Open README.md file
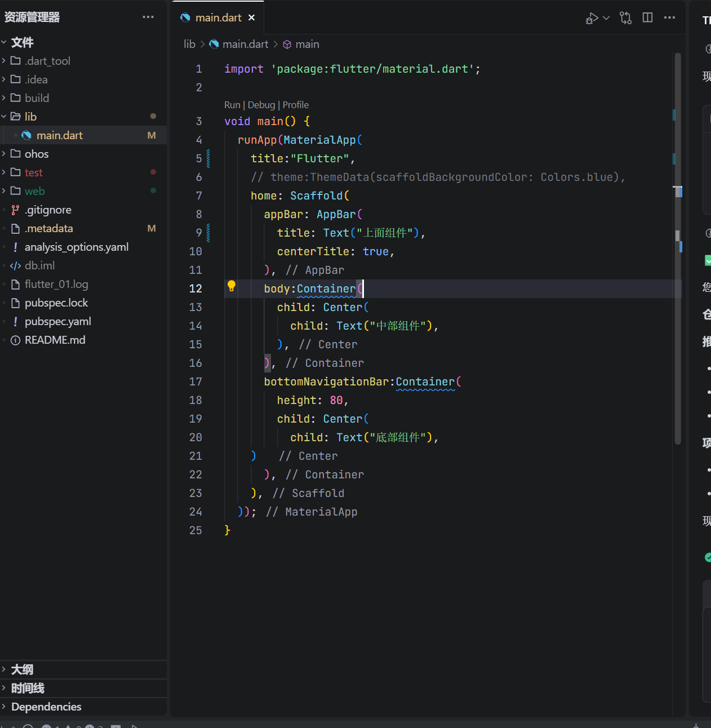711x728 pixels. pos(83,340)
